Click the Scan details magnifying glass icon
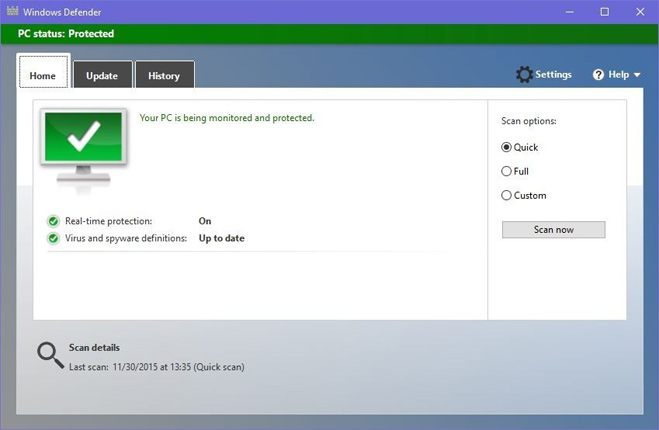This screenshot has width=659, height=430. [50, 356]
